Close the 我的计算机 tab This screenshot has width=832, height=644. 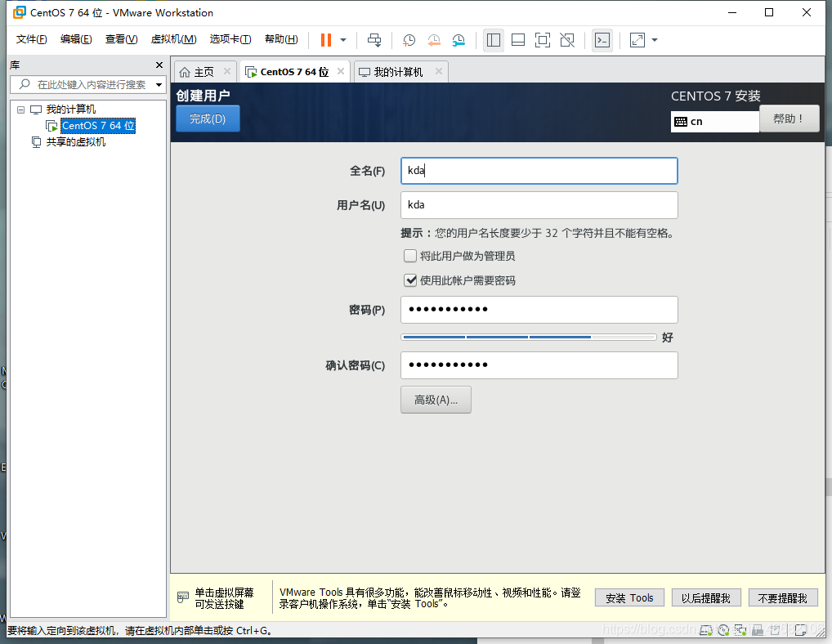[439, 71]
